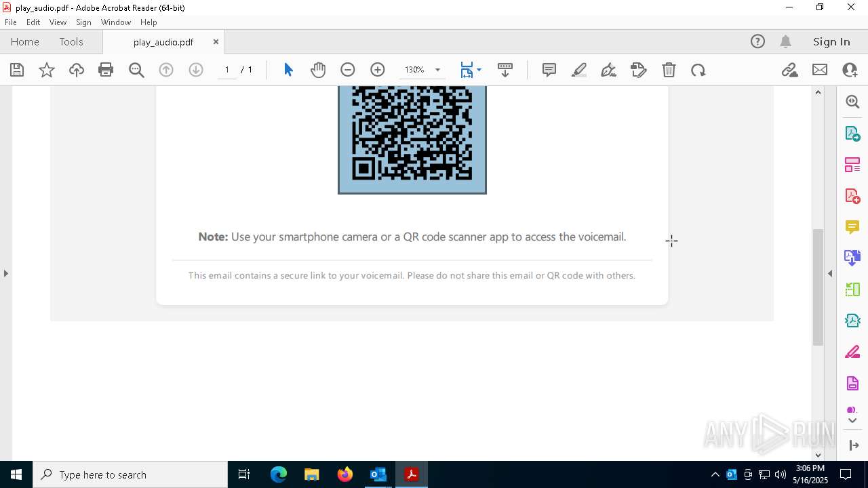
Task: Open the pink Fill & Sign tool
Action: [852, 352]
